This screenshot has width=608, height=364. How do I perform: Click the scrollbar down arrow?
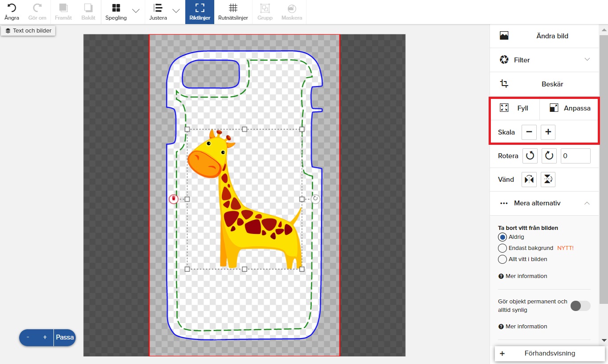point(604,340)
